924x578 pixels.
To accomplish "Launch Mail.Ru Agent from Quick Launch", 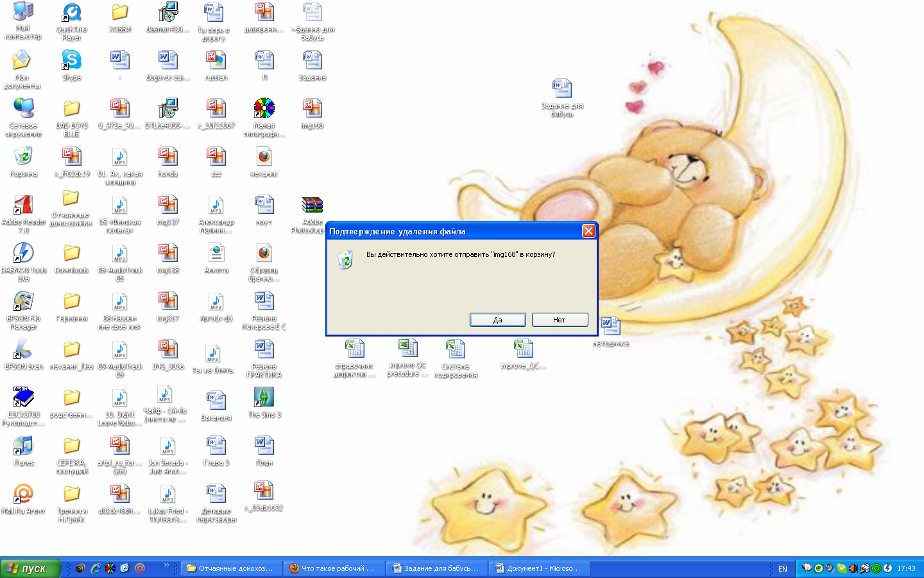I will pos(140,568).
